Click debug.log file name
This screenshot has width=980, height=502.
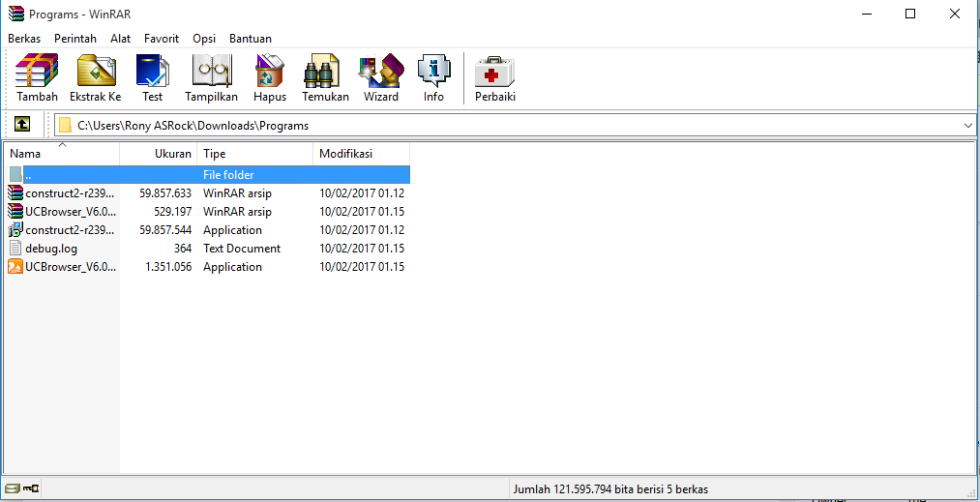tap(51, 249)
